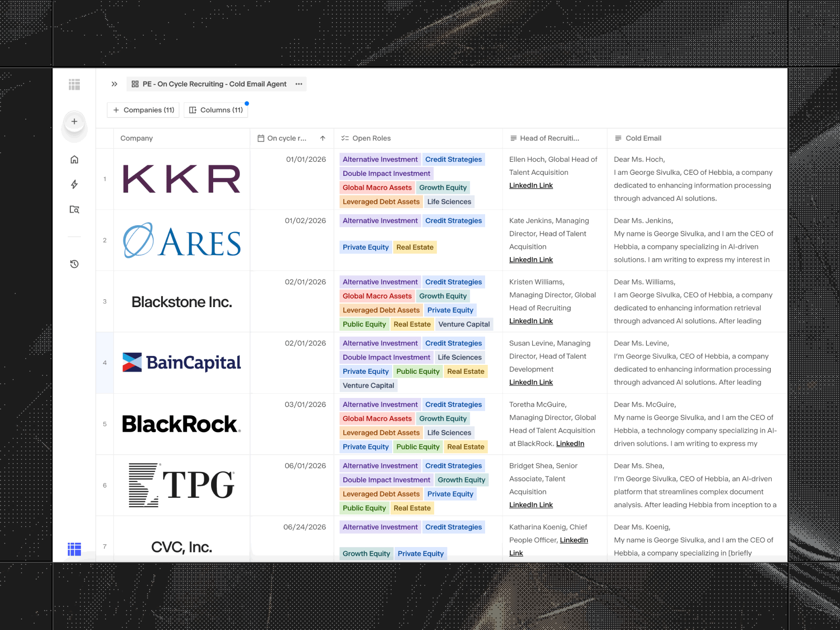Screen dimensions: 840x630
Task: Click the lightning bolt icon in sidebar
Action: tap(75, 184)
